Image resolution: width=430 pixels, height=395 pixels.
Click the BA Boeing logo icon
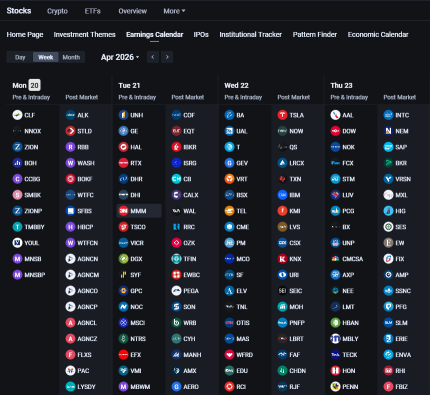click(229, 115)
